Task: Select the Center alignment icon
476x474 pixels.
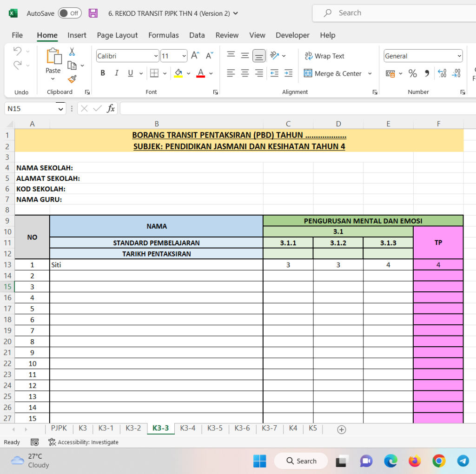Action: [x=245, y=73]
